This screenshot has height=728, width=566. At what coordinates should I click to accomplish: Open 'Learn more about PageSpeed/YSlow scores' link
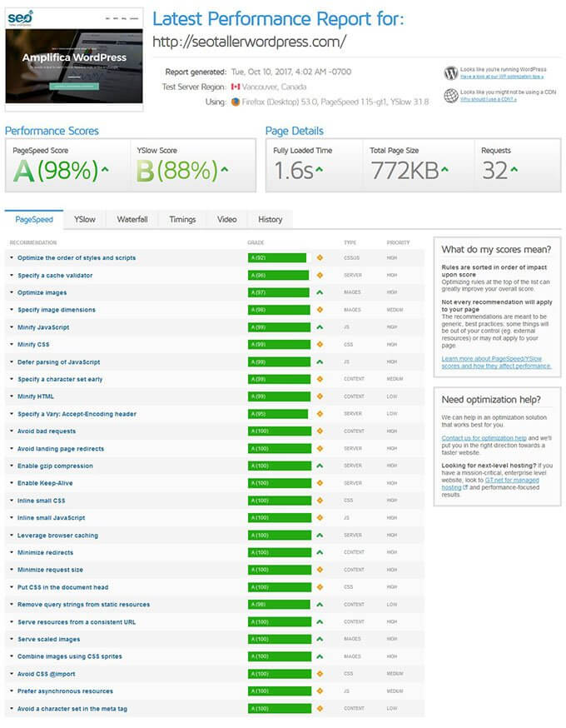pyautogui.click(x=496, y=362)
